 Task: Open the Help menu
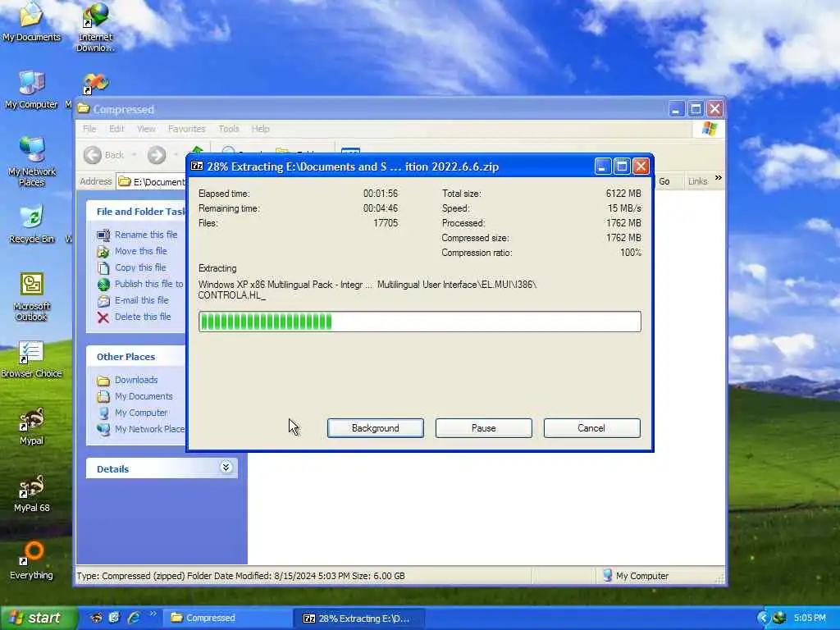(260, 129)
